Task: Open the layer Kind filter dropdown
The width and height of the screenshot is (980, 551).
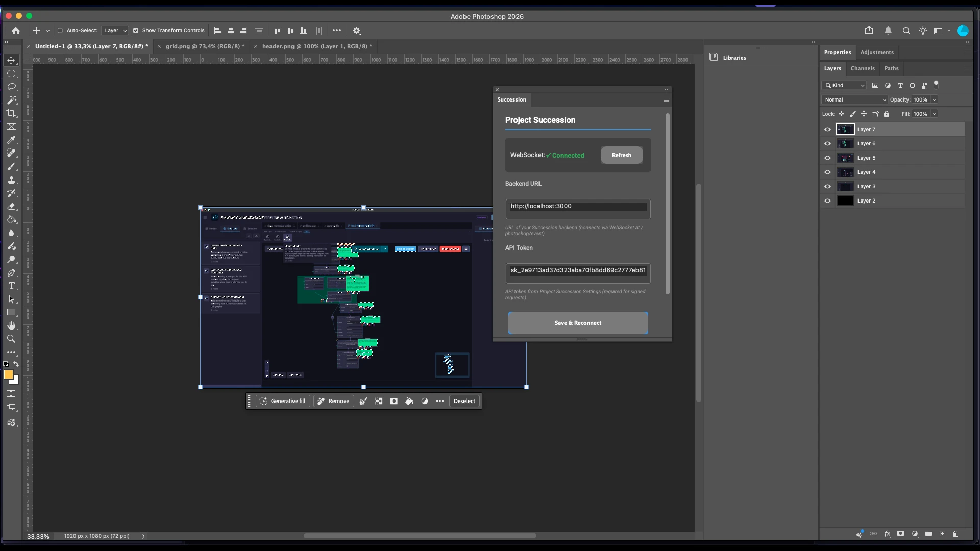Action: point(844,85)
